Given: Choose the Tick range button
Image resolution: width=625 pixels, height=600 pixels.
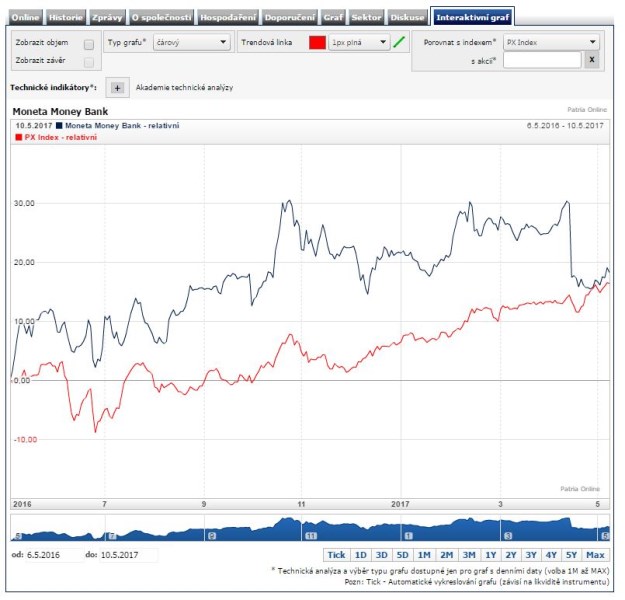Looking at the screenshot, I should 337,555.
